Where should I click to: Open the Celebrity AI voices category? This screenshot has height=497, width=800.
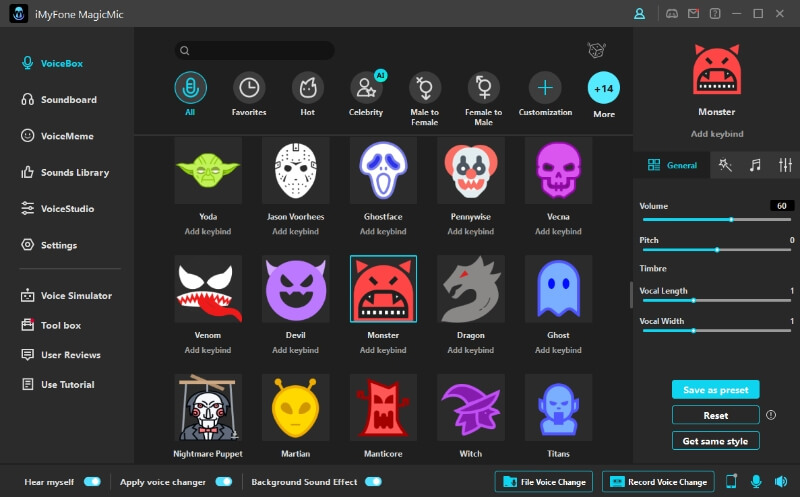[x=366, y=88]
